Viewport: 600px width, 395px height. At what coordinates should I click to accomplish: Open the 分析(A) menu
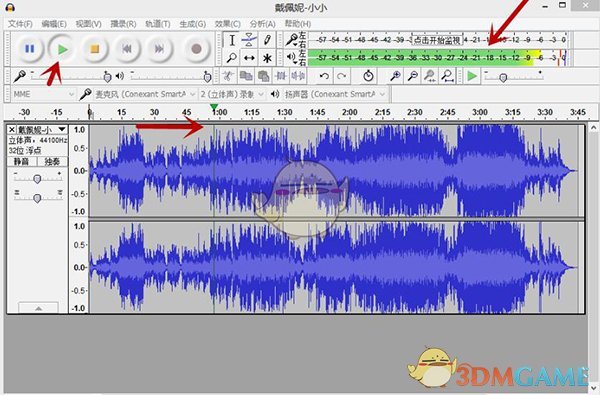point(262,24)
